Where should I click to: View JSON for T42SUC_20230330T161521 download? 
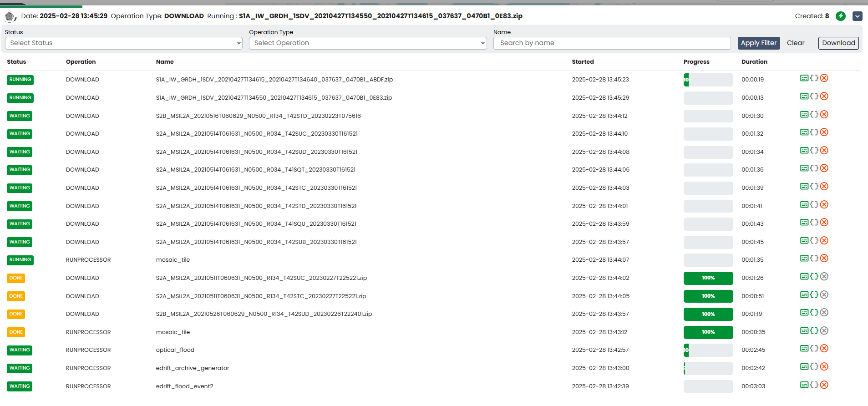click(814, 132)
